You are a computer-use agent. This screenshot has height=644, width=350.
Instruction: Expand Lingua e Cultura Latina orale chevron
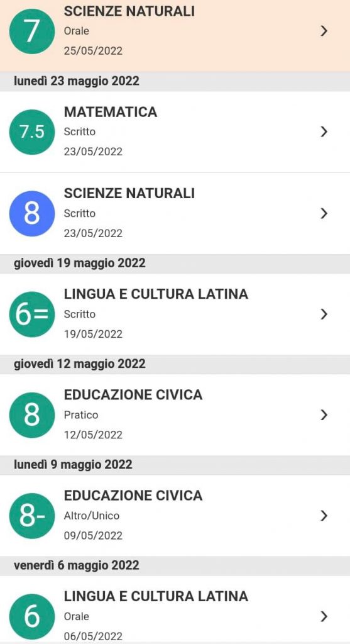tap(324, 616)
